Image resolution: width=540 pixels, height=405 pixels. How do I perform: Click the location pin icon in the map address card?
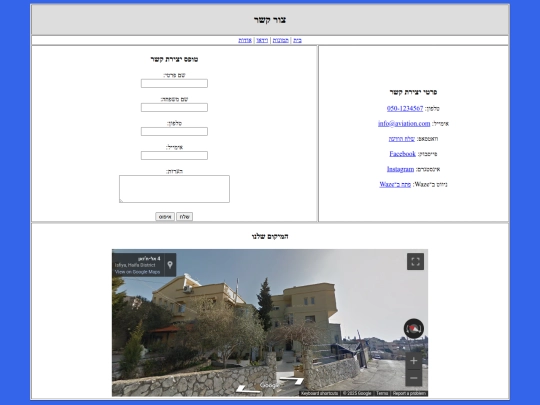(170, 265)
